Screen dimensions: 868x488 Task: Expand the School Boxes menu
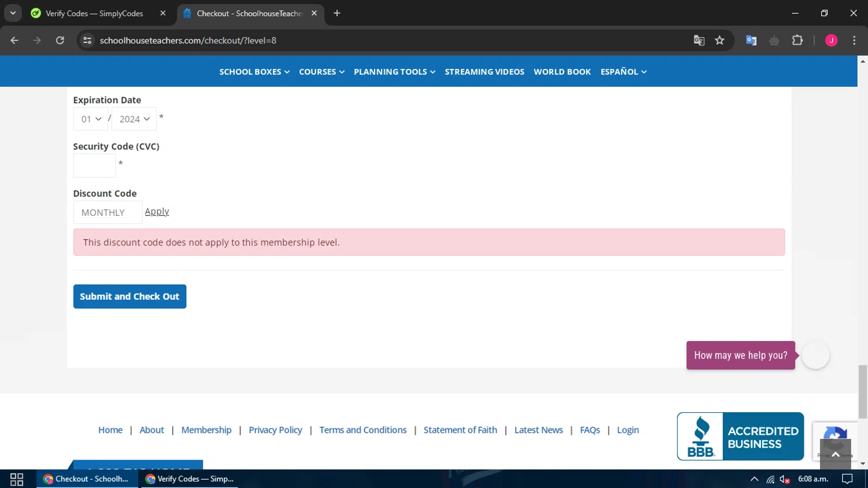[x=254, y=72]
